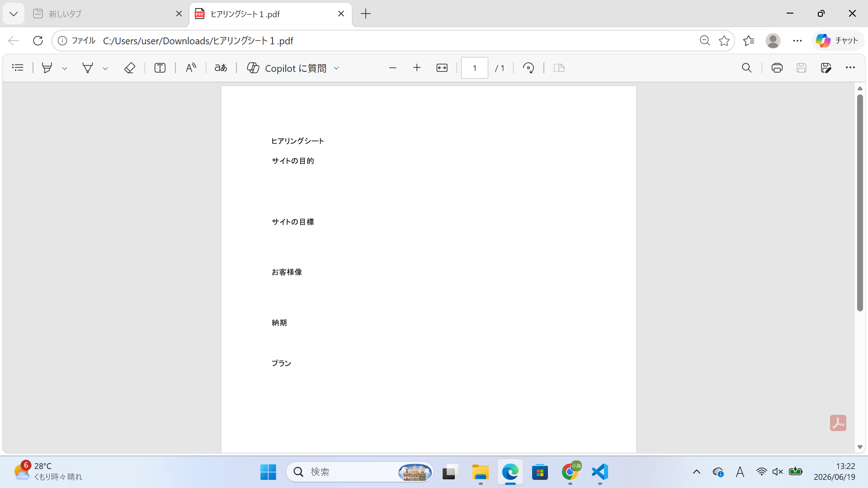
Task: Open Visual Studio Code from taskbar
Action: [600, 472]
